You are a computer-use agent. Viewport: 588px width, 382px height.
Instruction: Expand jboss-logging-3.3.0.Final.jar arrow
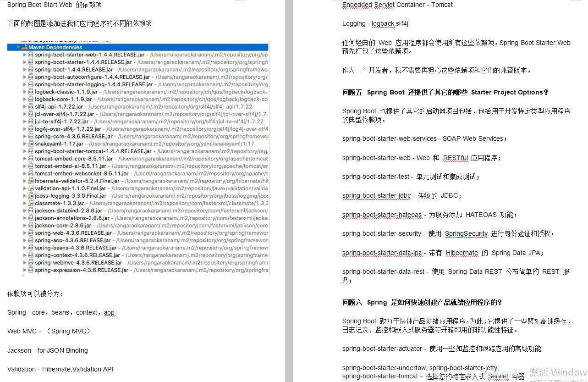click(x=25, y=196)
